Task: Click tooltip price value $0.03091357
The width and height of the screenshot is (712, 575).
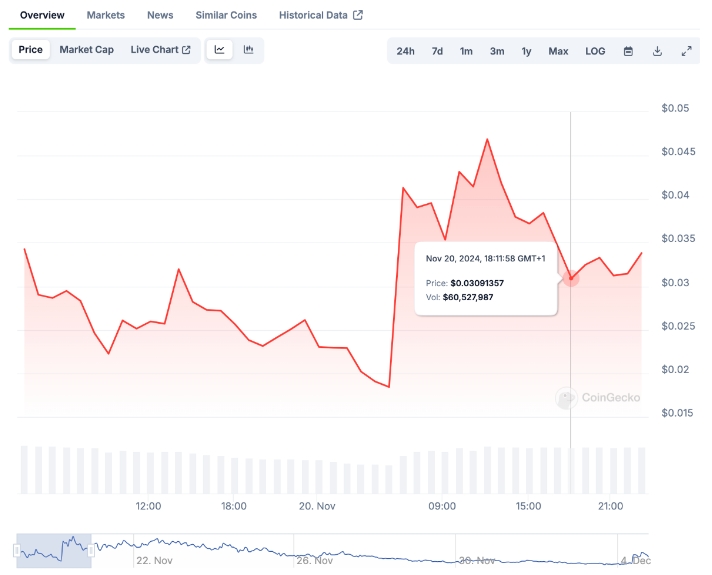Action: coord(477,283)
